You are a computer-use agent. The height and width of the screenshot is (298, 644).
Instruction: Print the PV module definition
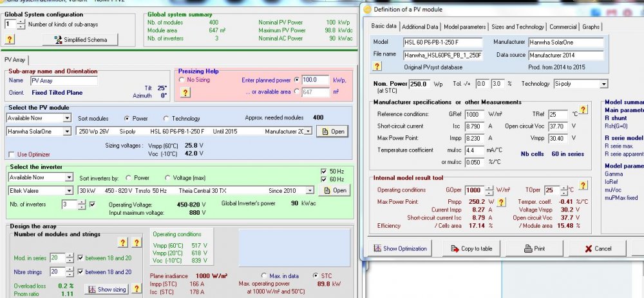coord(534,248)
